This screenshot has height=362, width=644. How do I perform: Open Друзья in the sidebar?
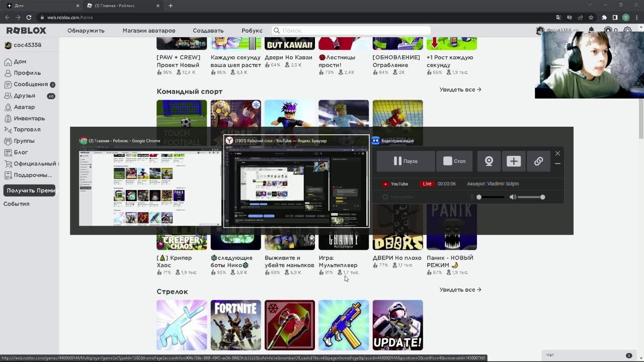coord(29,96)
